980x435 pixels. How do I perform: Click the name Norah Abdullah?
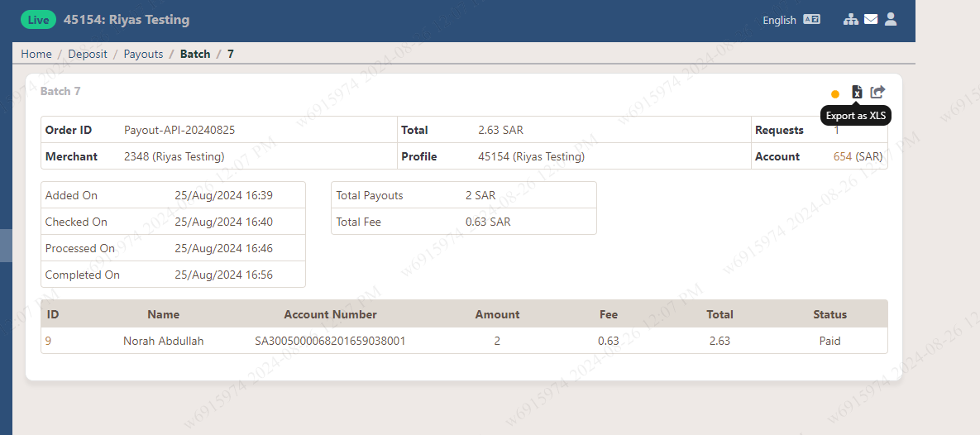163,341
